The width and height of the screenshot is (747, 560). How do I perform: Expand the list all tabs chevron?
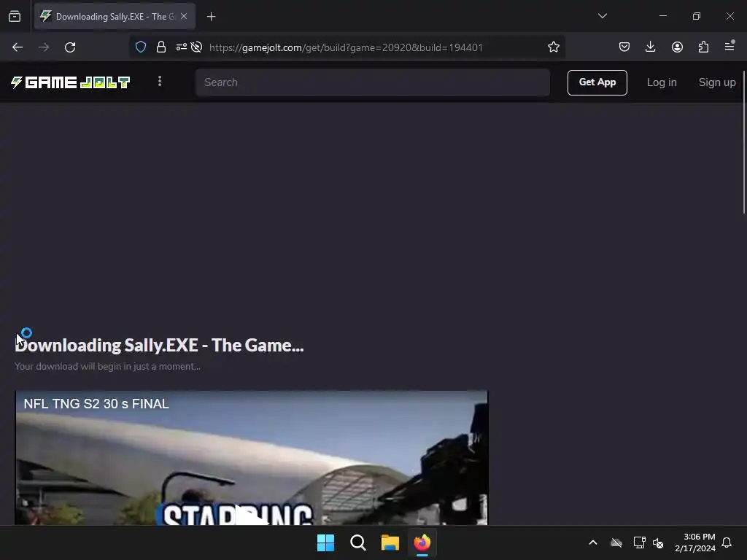point(602,16)
